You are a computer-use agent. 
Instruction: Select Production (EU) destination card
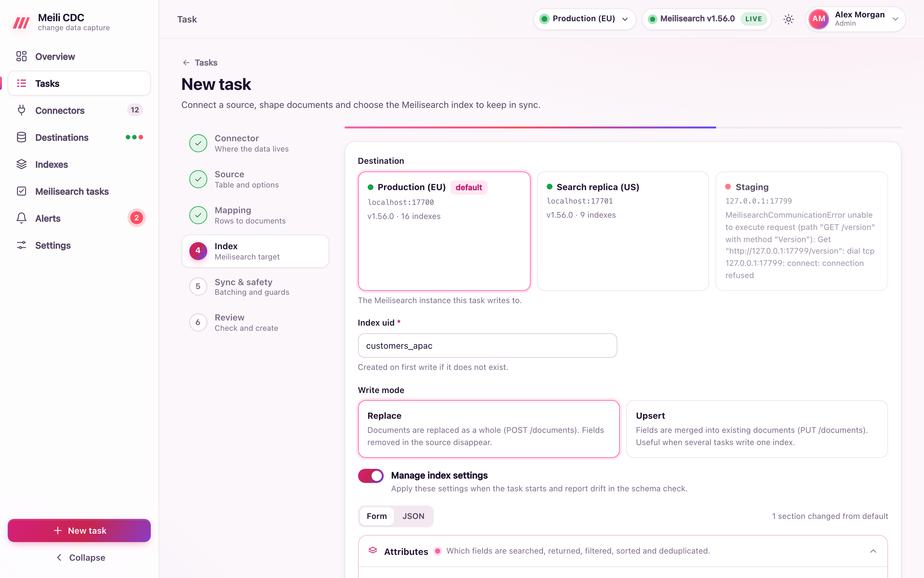444,231
